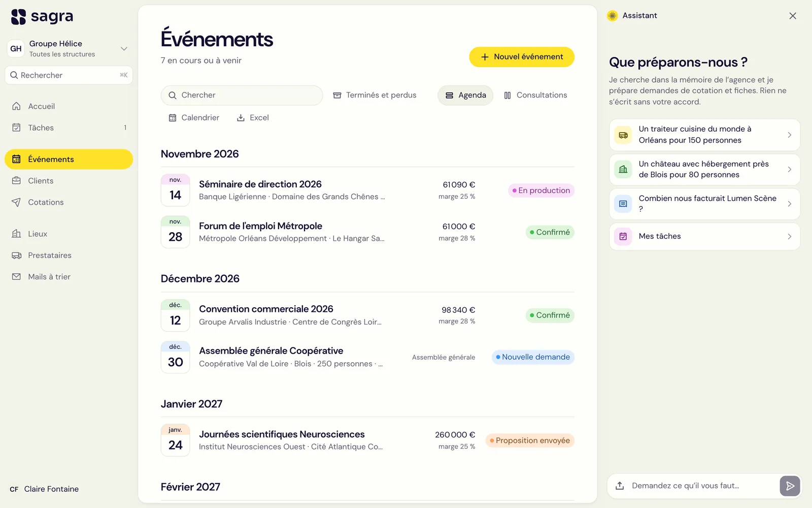
Task: Click the Lieux building icon
Action: coord(16,234)
